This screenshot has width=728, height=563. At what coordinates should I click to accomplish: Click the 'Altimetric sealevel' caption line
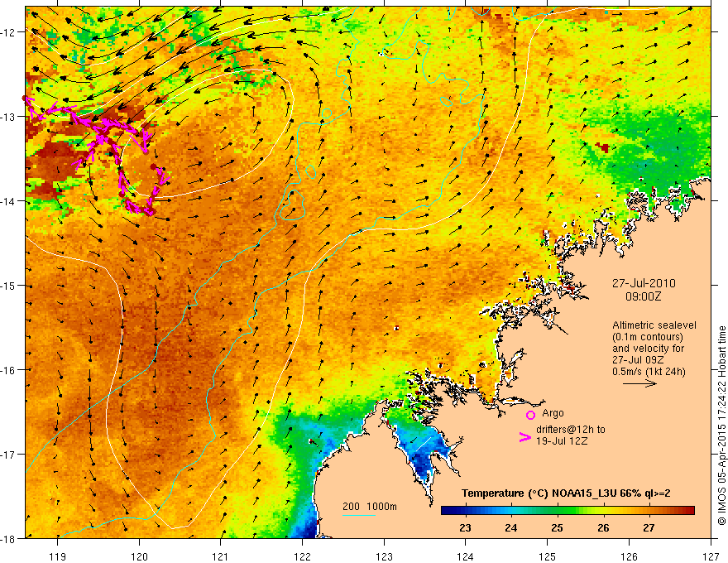pos(654,325)
